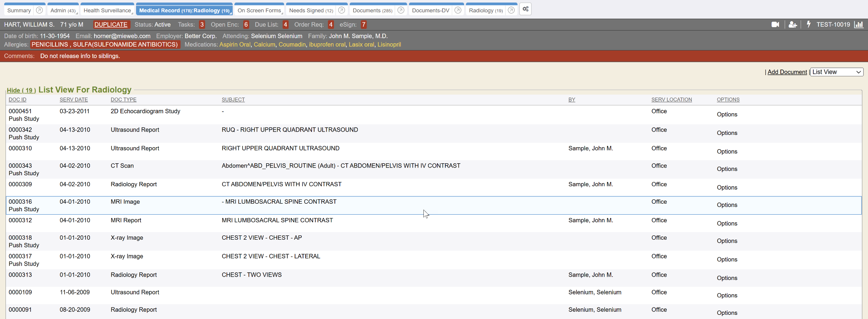Click pop-out arrow icon on Documents-DV tab

[x=458, y=11]
